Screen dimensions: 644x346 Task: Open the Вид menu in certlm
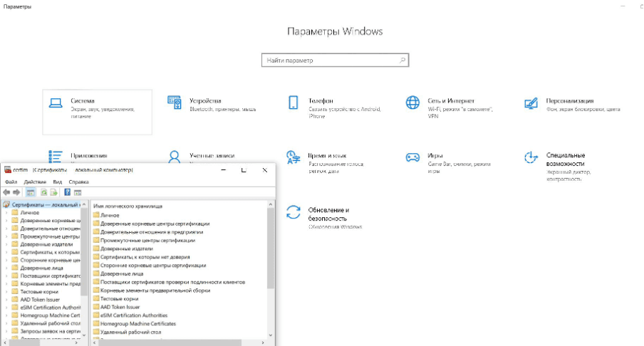(58, 182)
